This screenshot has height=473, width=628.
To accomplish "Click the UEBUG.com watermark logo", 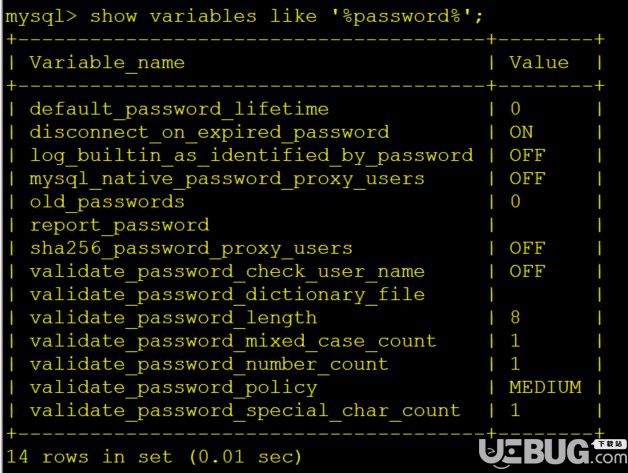I will click(553, 453).
